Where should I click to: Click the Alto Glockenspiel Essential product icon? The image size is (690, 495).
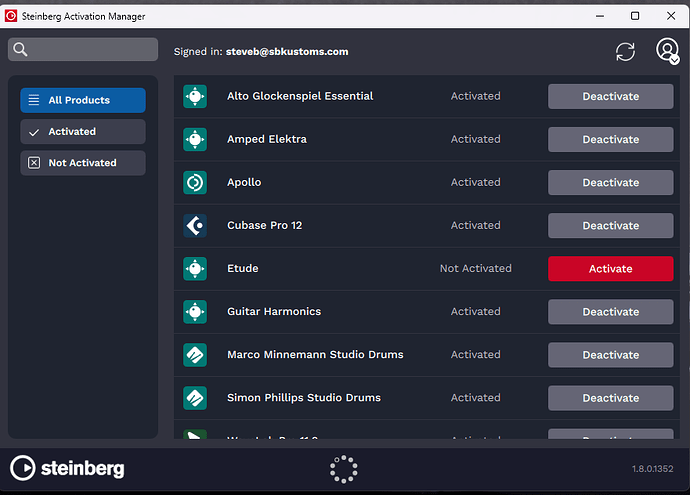click(x=195, y=96)
